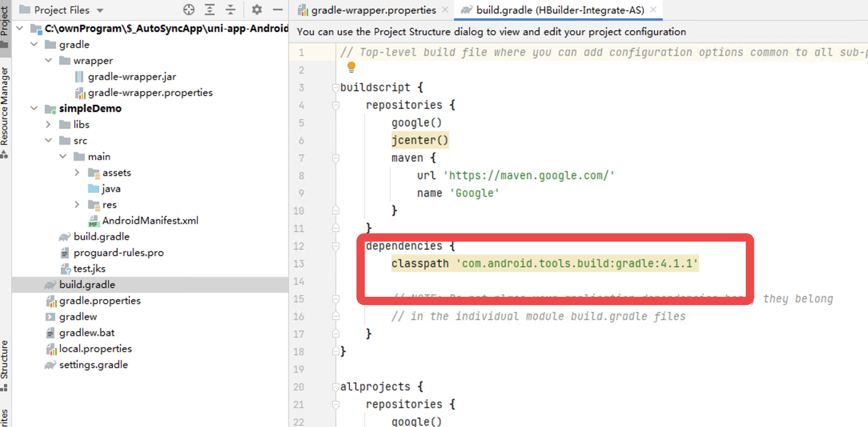Click the AndroidManifest.xml file icon
The width and height of the screenshot is (868, 427).
pyautogui.click(x=94, y=220)
